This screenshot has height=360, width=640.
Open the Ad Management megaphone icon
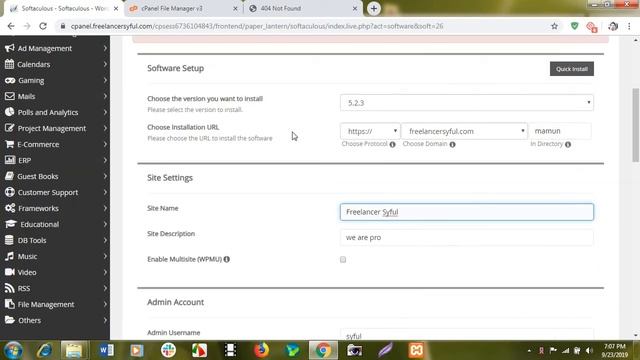[x=9, y=48]
